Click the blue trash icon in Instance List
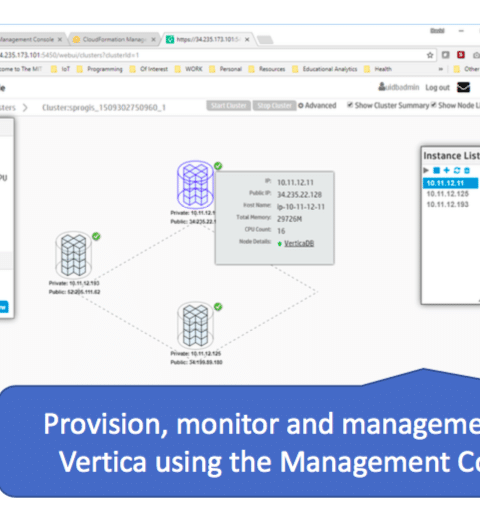The height and width of the screenshot is (511, 480). click(467, 170)
